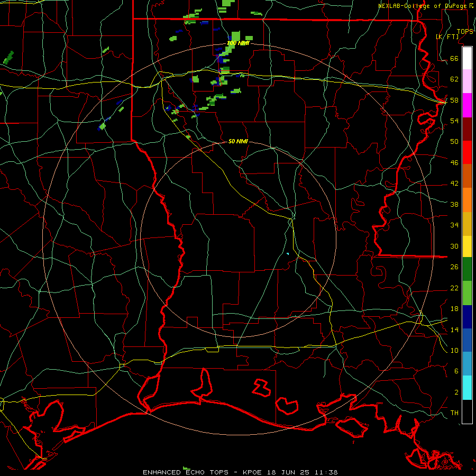Select the dark orange legend swatch
476x476 pixels.
[467, 176]
